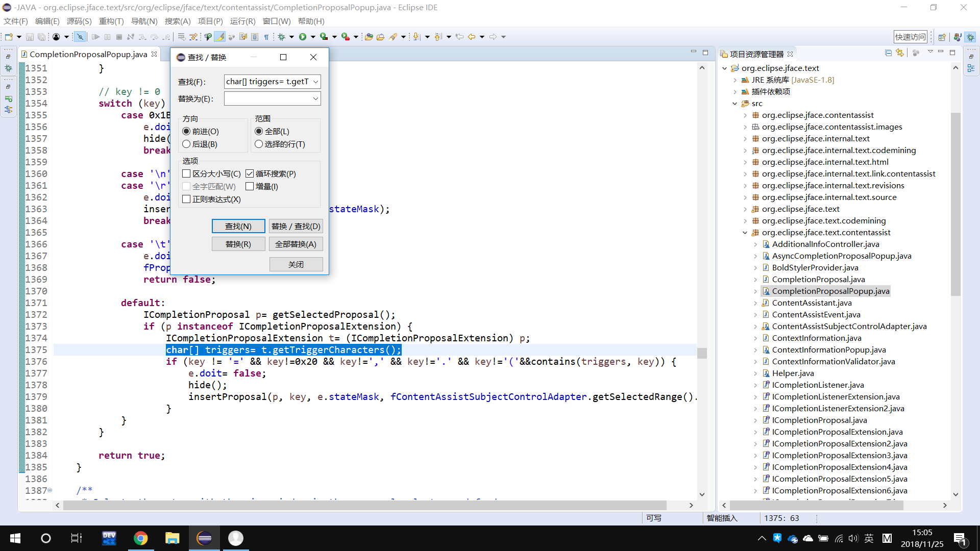Click the Back navigation arrow icon
This screenshot has width=980, height=551.
(x=471, y=37)
